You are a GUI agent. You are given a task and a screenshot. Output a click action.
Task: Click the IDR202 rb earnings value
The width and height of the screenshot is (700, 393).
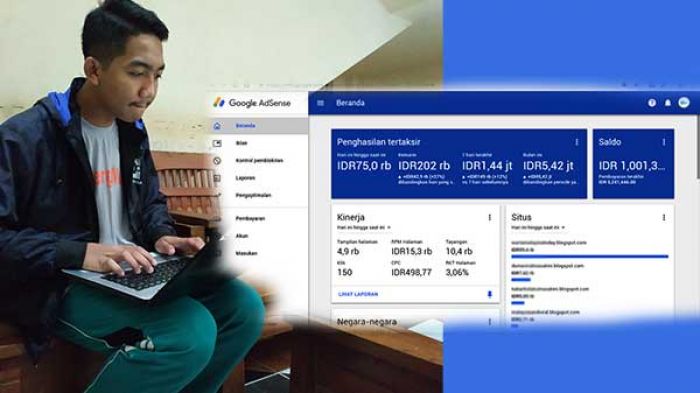[x=424, y=166]
